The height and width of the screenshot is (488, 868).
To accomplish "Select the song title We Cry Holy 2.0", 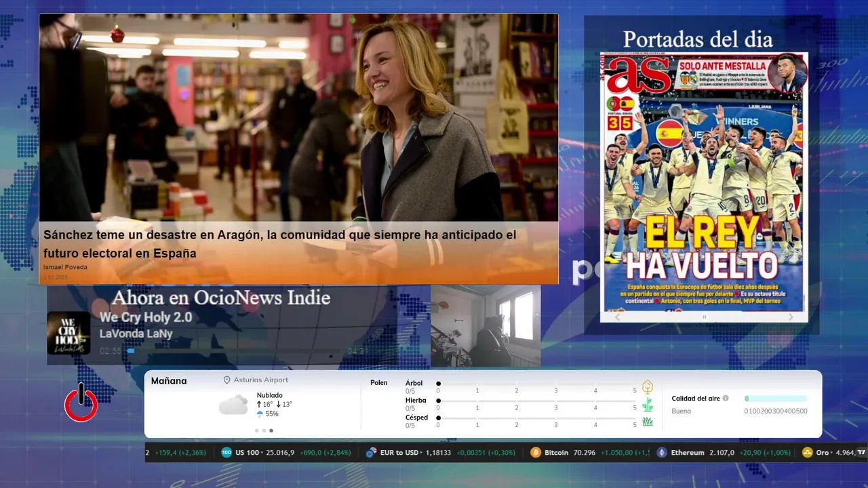I will (x=146, y=317).
